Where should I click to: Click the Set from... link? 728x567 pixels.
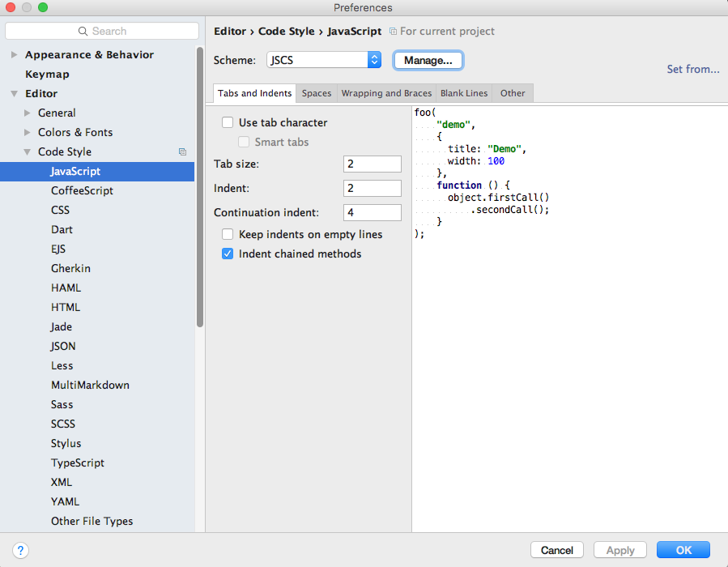click(x=692, y=69)
